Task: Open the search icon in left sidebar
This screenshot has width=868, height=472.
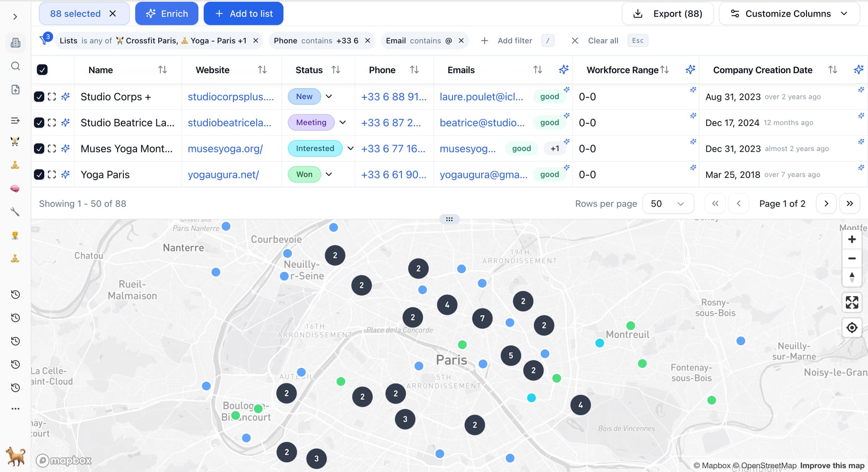Action: [x=15, y=66]
